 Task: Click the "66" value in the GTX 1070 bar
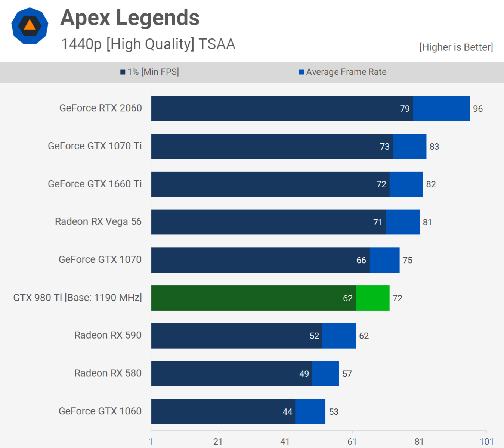click(361, 260)
